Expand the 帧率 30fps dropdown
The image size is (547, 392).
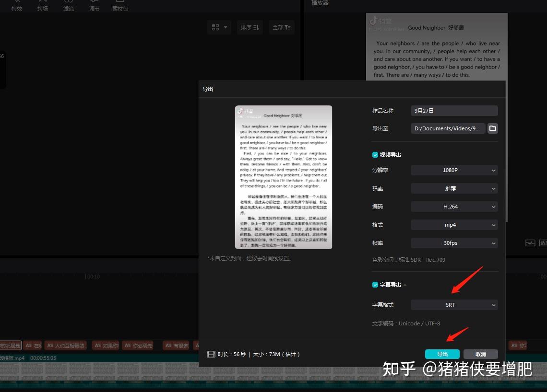(454, 243)
